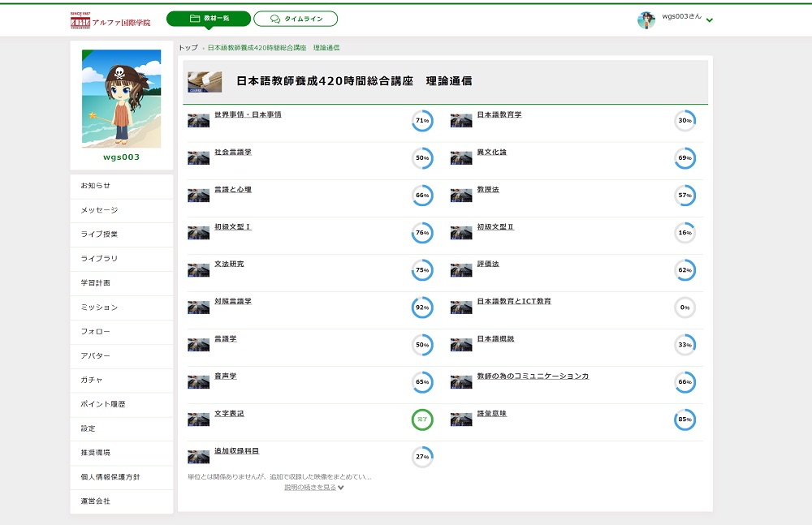Screen dimensions: 812x525
Task: Click the 社会言語学 course icon
Action: point(198,158)
